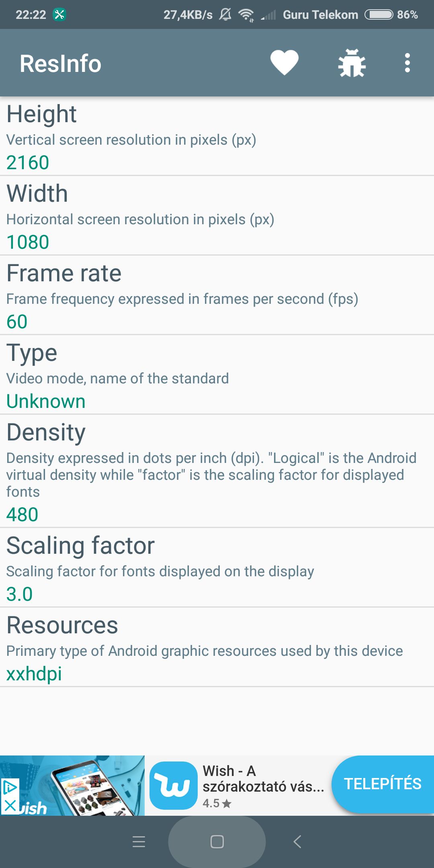The image size is (434, 868).
Task: Select the Type entry showing Unknown
Action: click(217, 375)
